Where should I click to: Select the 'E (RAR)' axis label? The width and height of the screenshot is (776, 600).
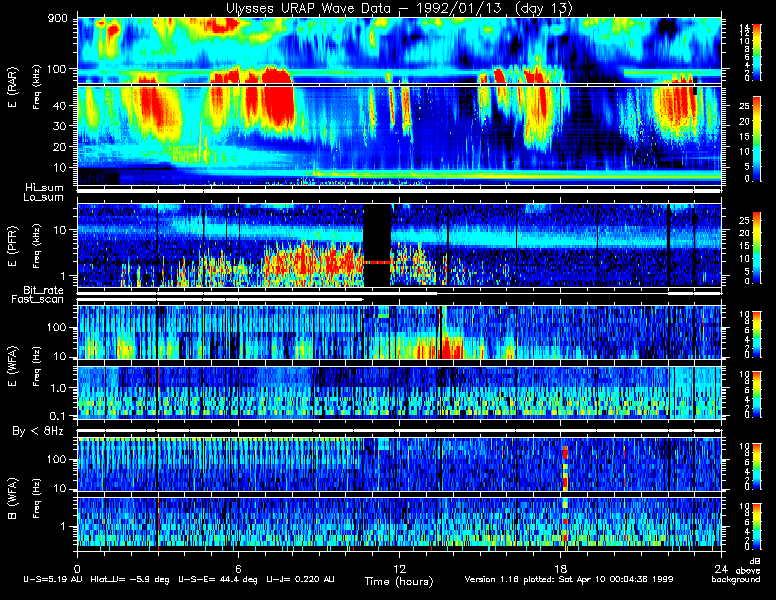(x=12, y=87)
